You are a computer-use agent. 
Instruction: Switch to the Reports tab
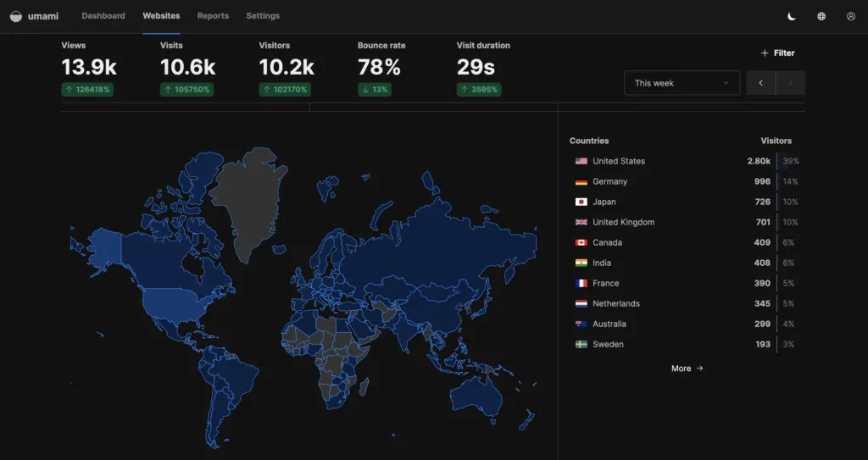tap(213, 16)
